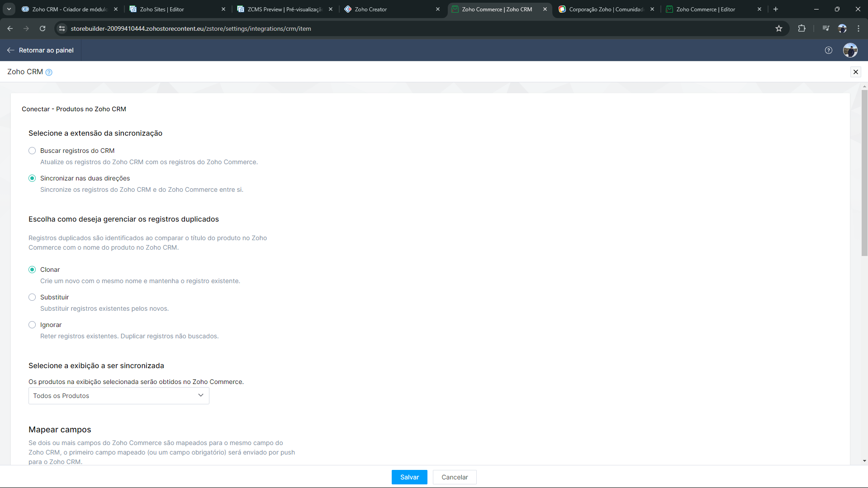Switch to 'Zoho Commerce | Editor' tab
This screenshot has height=488, width=868.
714,9
